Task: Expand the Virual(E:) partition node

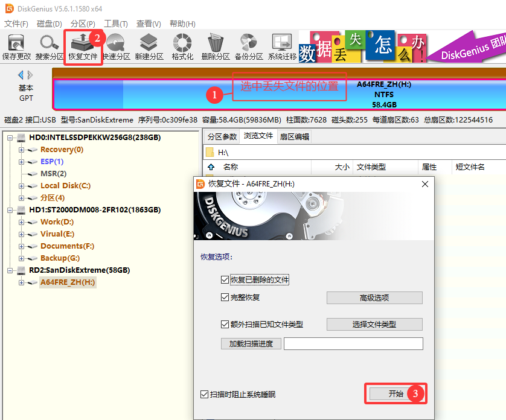Action: pyautogui.click(x=21, y=234)
